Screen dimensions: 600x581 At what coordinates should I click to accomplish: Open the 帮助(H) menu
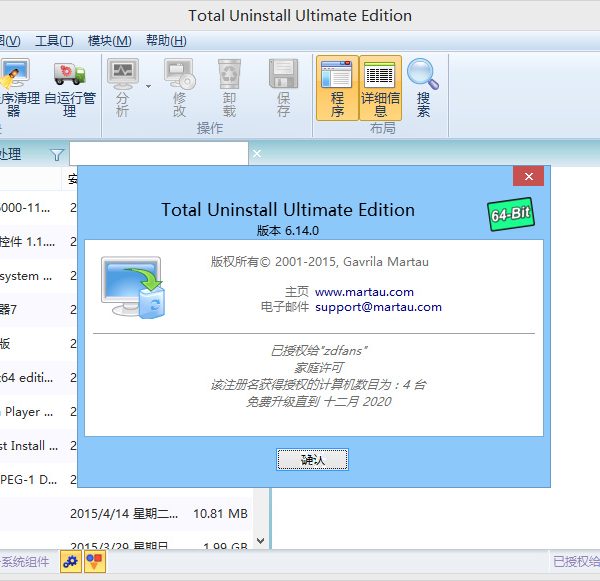(x=165, y=41)
